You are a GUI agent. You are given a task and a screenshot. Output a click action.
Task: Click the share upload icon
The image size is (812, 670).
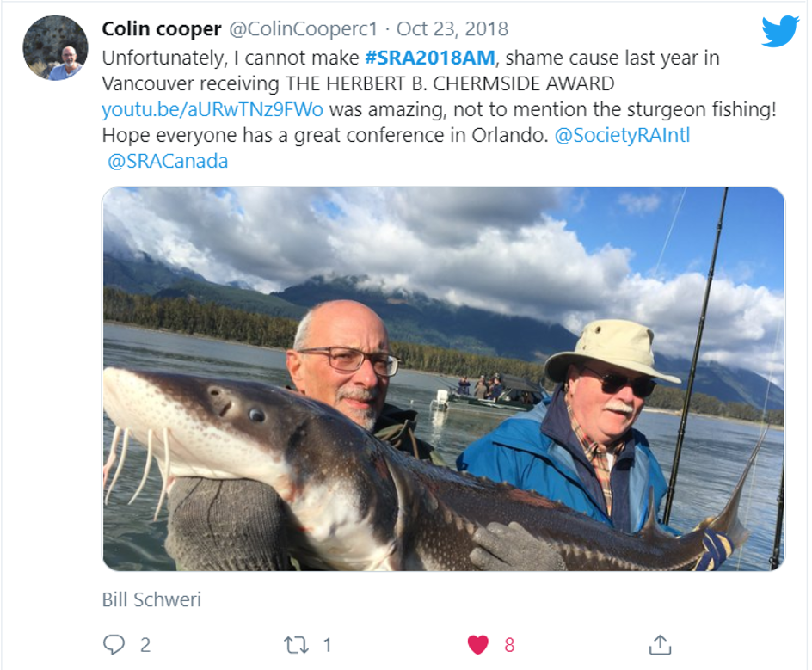(661, 645)
